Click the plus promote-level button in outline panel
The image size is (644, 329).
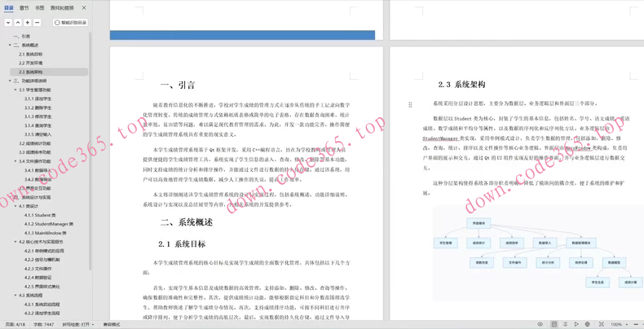click(x=27, y=23)
